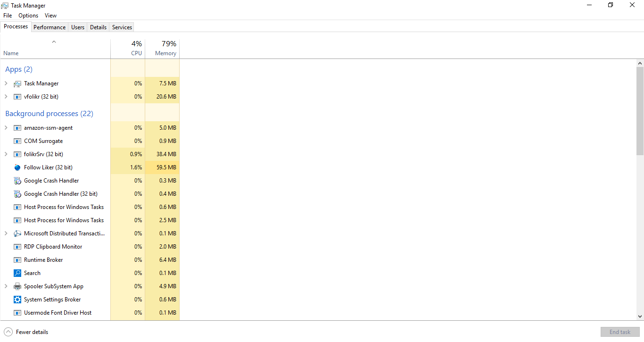The image size is (644, 342).
Task: Click the Task Manager title bar icon
Action: [5, 5]
